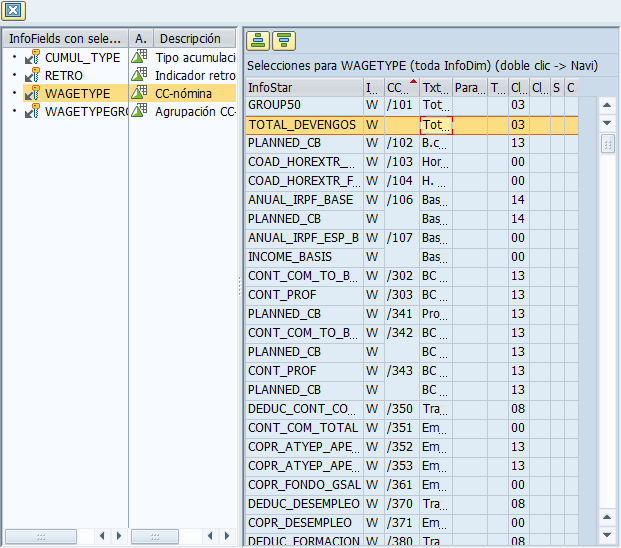Screen dimensions: 621x548
Task: Click the /101 wage type cell
Action: [x=402, y=105]
